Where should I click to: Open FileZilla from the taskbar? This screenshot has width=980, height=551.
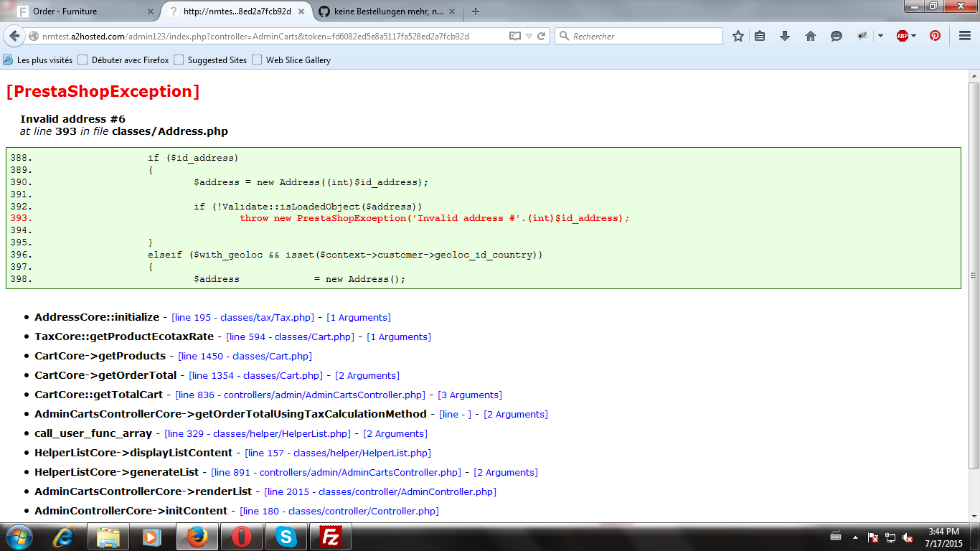click(330, 537)
